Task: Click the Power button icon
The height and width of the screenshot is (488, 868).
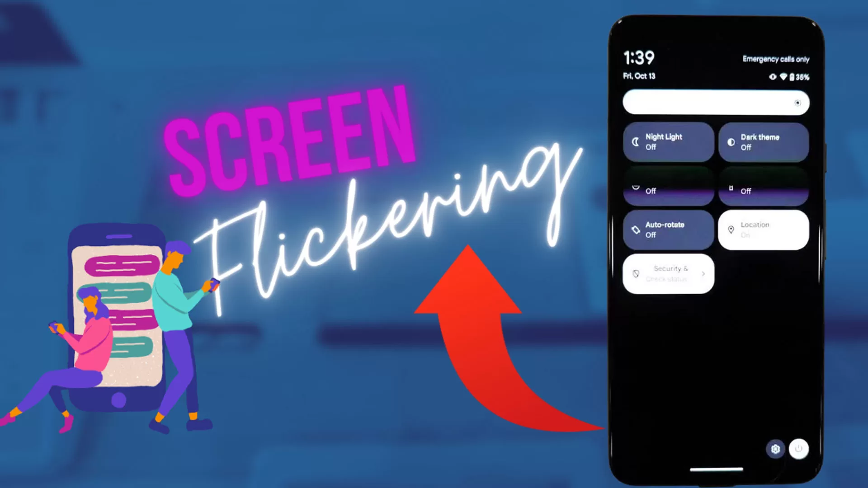Action: [x=799, y=448]
